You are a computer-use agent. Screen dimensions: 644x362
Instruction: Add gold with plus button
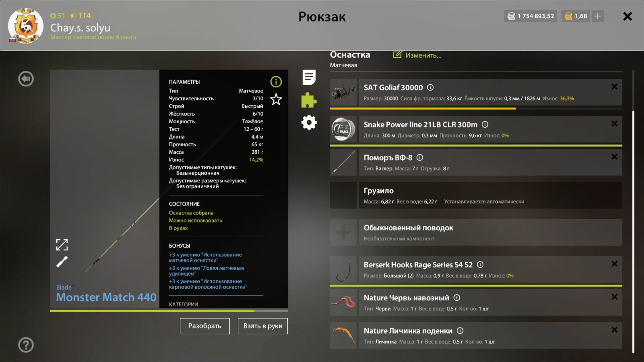(598, 16)
